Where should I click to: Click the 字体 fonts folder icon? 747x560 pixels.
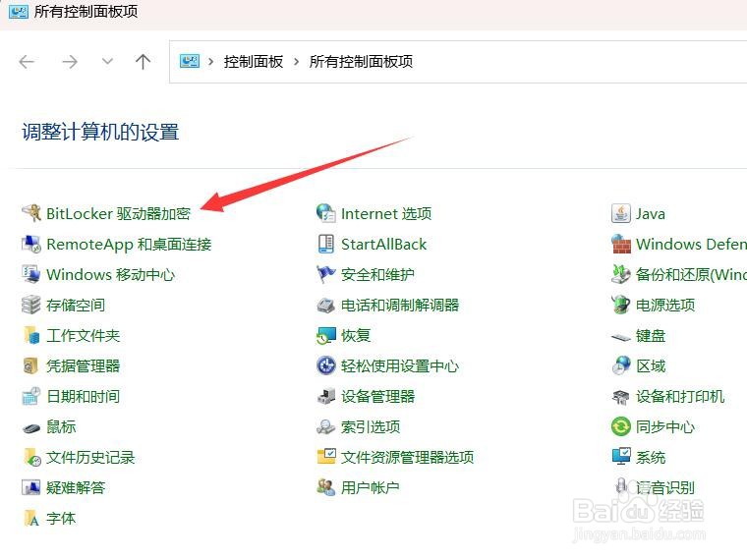31,518
